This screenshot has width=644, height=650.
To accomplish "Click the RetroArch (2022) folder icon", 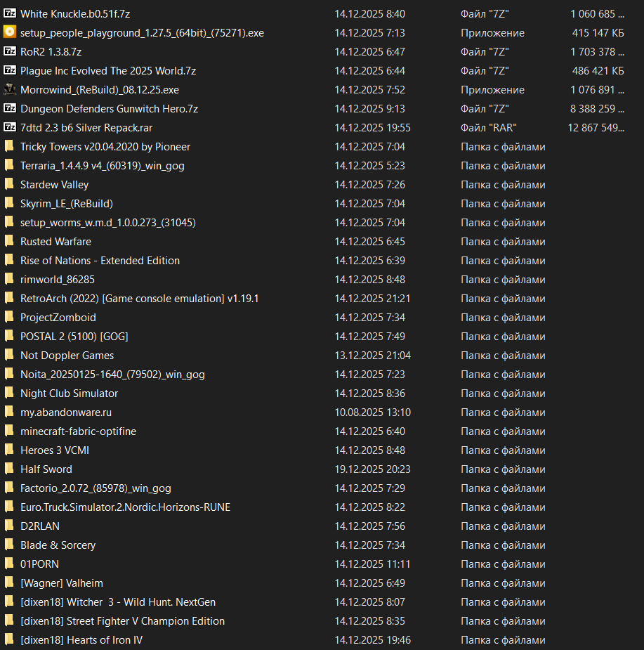I will coord(9,298).
